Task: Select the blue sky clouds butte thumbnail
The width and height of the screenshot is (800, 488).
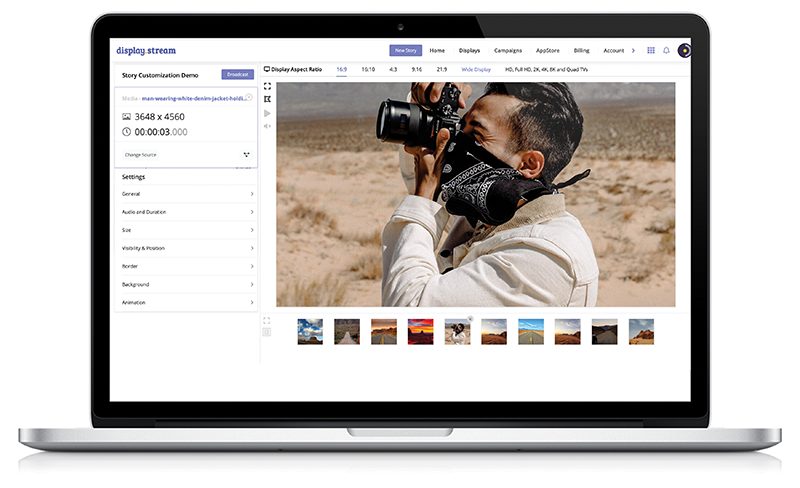Action: [310, 332]
